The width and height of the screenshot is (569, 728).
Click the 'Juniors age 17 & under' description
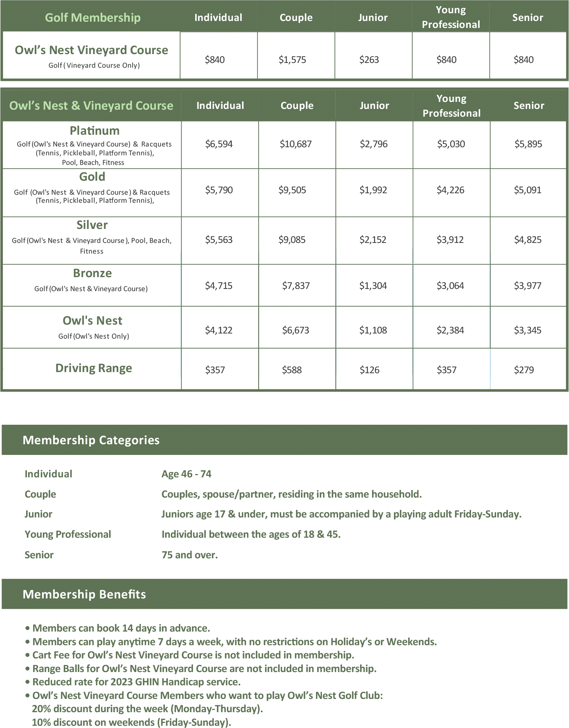341,514
